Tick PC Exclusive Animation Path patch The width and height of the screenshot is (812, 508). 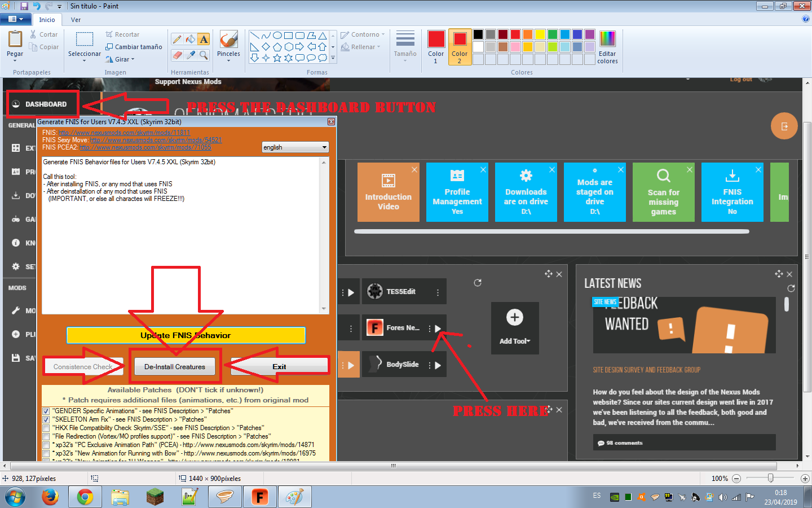pyautogui.click(x=46, y=445)
